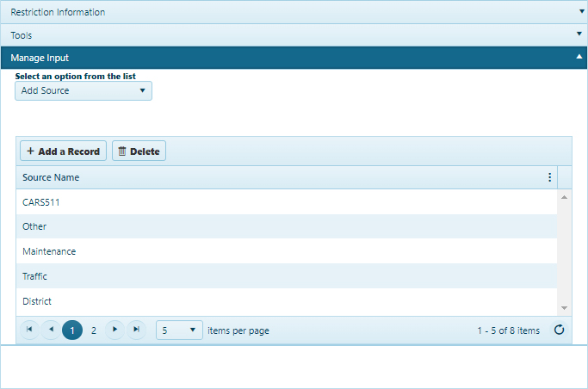Select the District source row

287,301
